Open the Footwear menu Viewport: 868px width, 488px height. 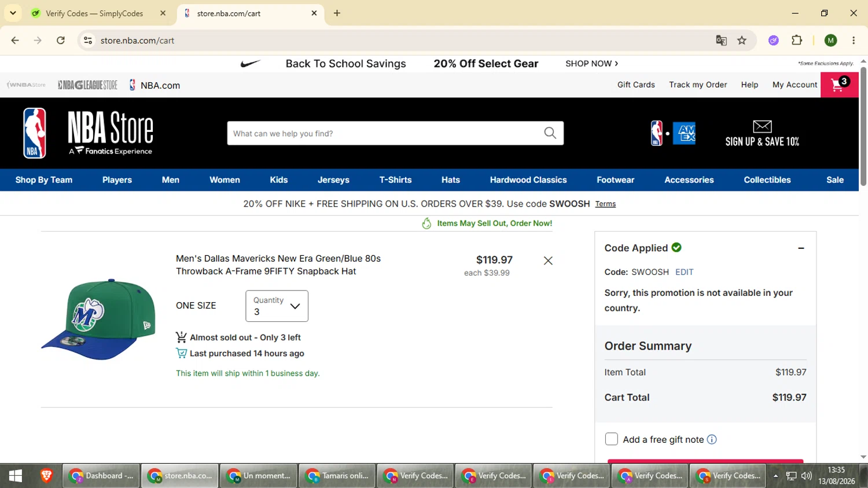pos(616,180)
